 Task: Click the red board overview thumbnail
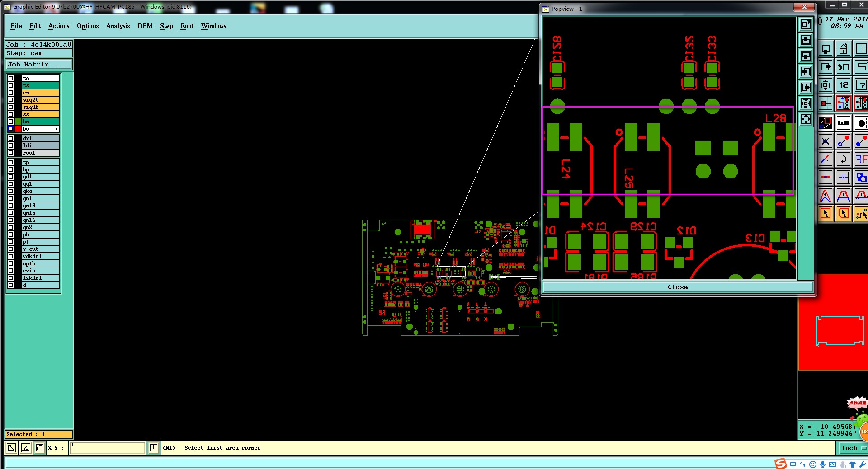point(833,322)
